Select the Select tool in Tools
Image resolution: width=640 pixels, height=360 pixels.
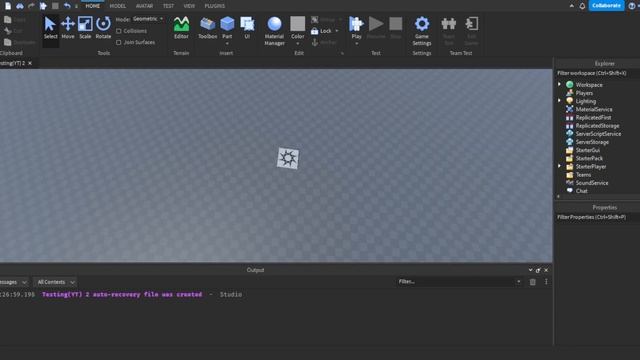(x=50, y=28)
